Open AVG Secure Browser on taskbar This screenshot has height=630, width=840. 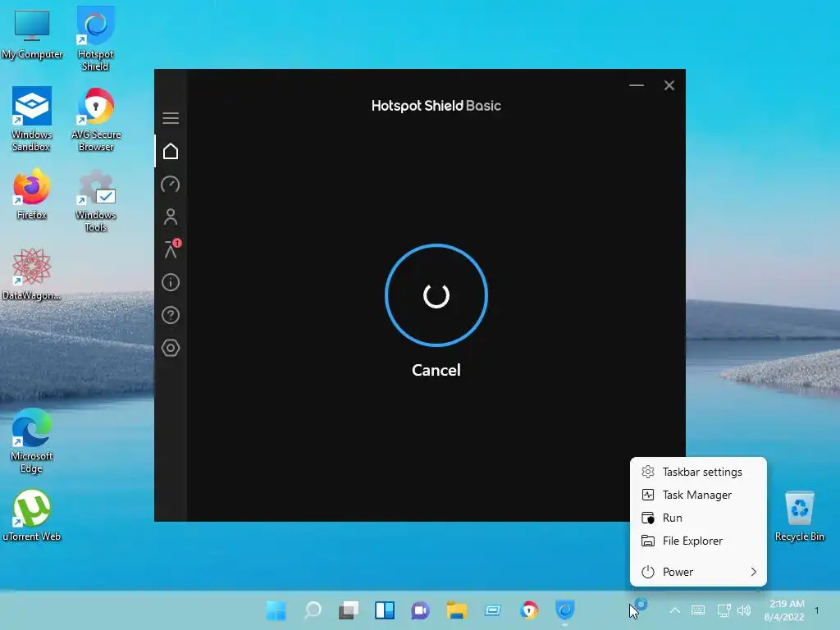529,610
